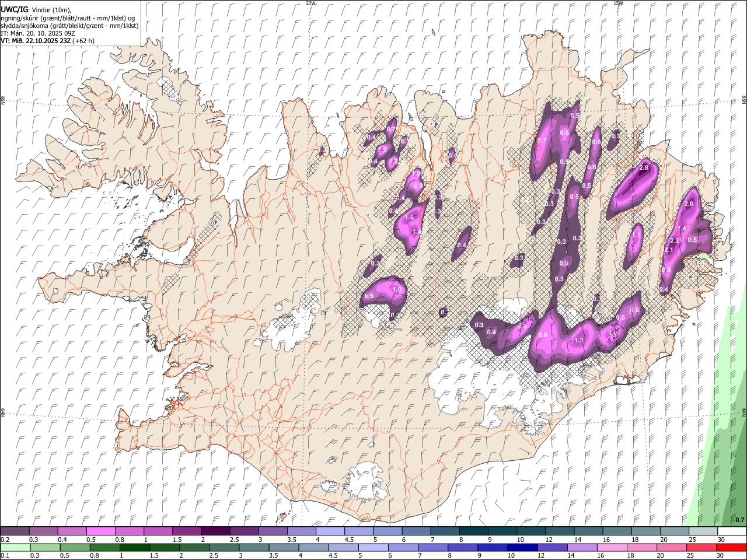Click the '15W' longitude label
Viewport: 747px width, 560px height.
618,3
